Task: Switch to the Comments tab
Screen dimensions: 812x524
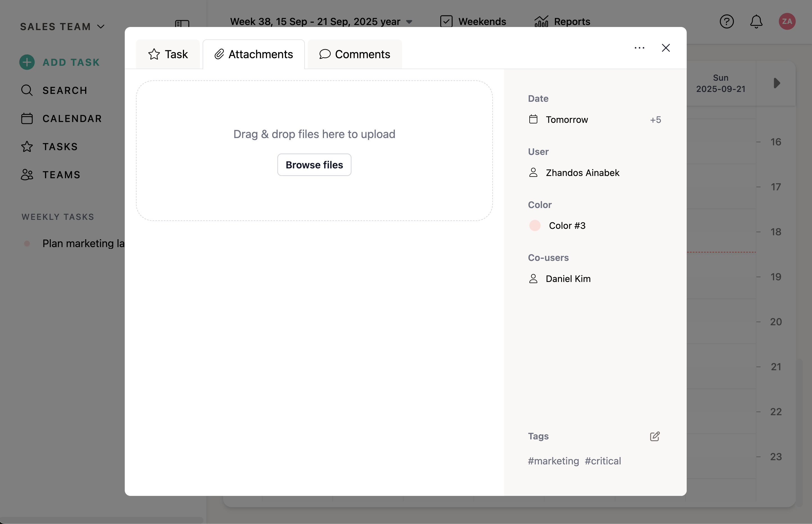Action: coord(355,55)
